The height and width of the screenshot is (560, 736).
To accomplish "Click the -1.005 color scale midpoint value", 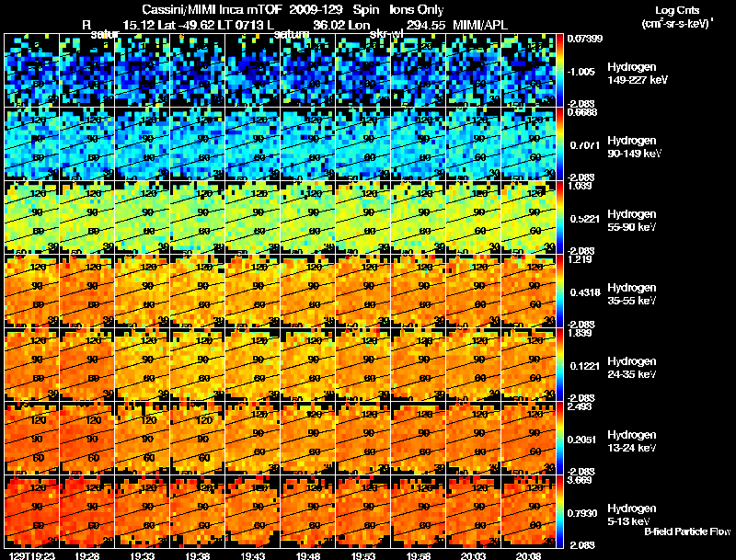I will click(581, 72).
